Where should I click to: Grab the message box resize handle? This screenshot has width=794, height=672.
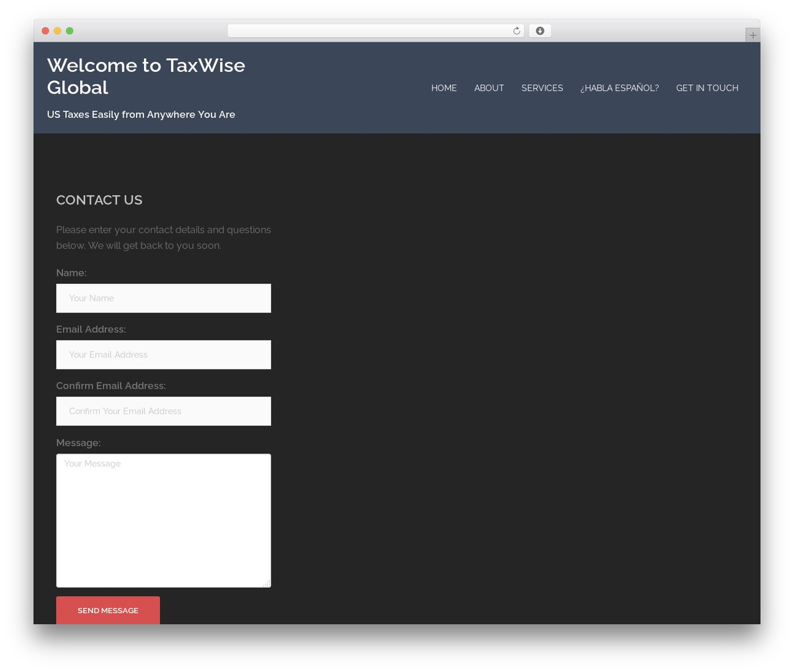point(267,583)
